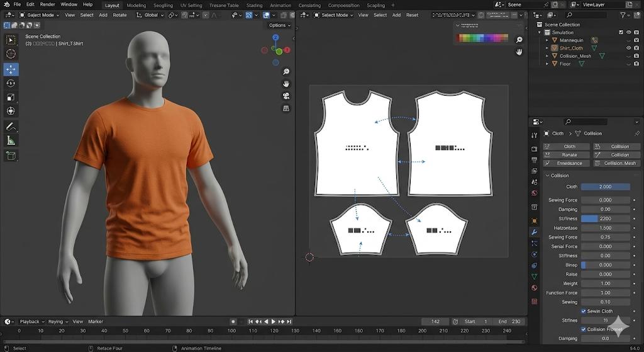Open the viewport Options dropdown
This screenshot has width=644, height=352.
[x=279, y=25]
